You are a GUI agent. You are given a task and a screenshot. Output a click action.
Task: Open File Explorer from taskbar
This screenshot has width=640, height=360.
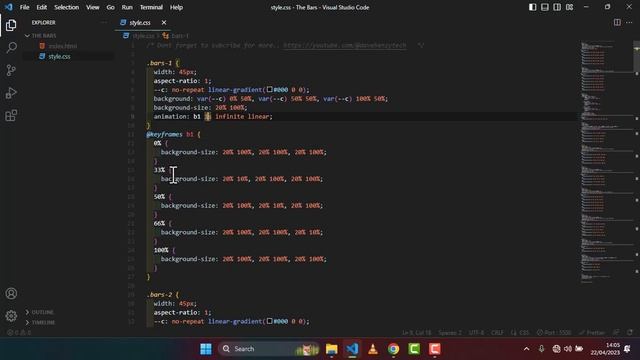pyautogui.click(x=331, y=349)
